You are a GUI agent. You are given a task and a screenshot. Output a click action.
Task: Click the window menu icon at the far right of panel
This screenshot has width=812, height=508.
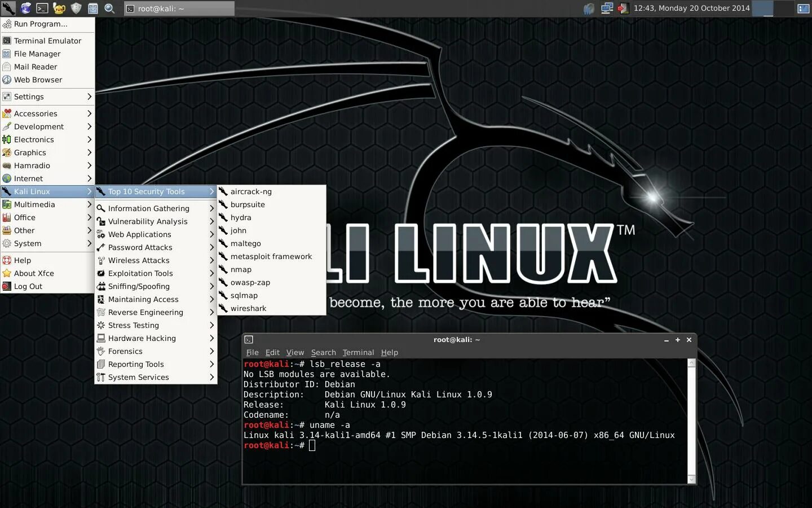click(x=803, y=8)
